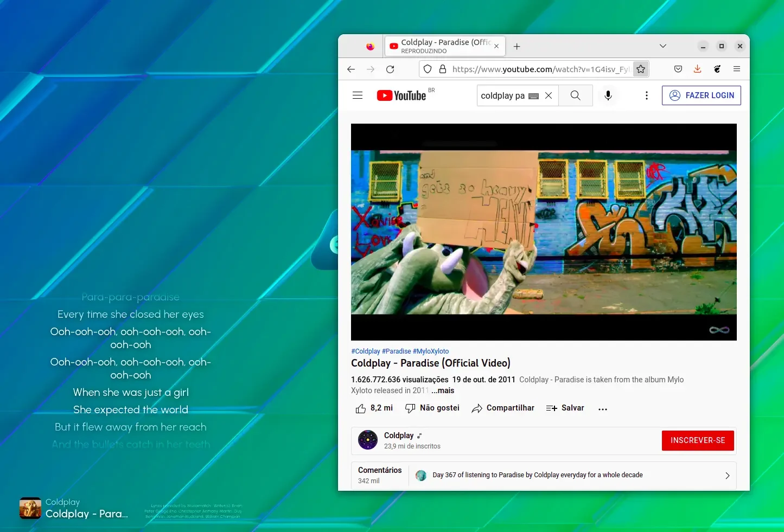Viewport: 784px width, 532px height.
Task: Click 'When she was just a girl' lyric
Action: [131, 392]
